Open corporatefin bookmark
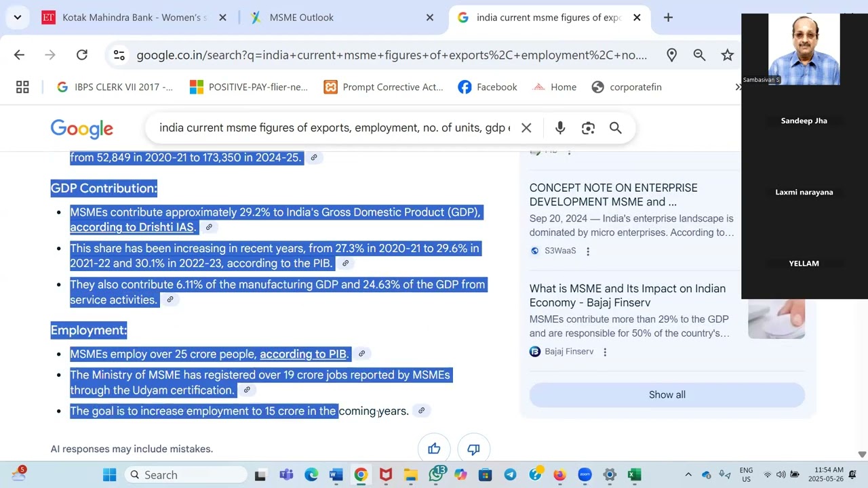Viewport: 868px width, 488px height. [x=627, y=87]
